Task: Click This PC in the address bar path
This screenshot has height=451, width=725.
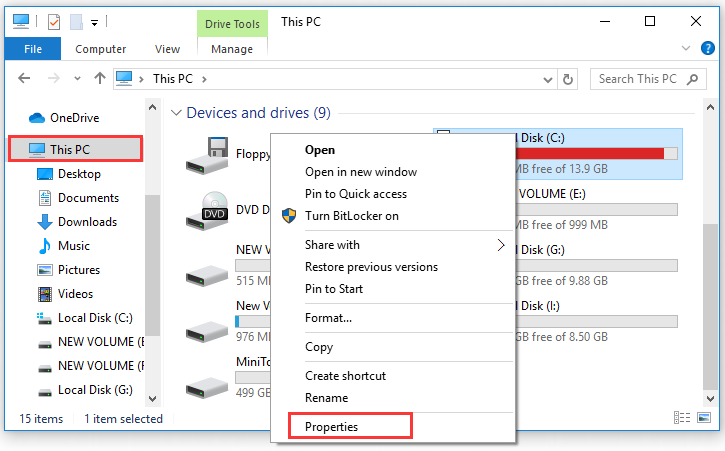Action: [x=173, y=79]
